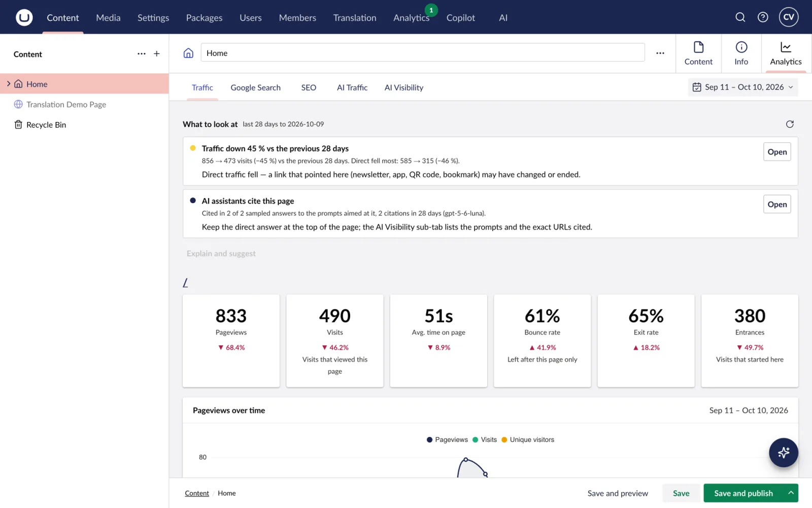812x508 pixels.
Task: Open the help question mark icon
Action: coord(763,17)
